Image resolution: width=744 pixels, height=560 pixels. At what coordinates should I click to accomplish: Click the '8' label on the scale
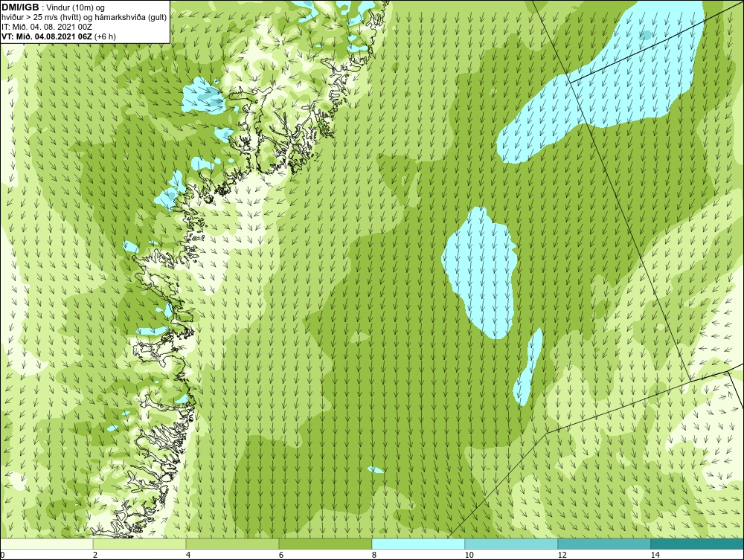(x=374, y=556)
